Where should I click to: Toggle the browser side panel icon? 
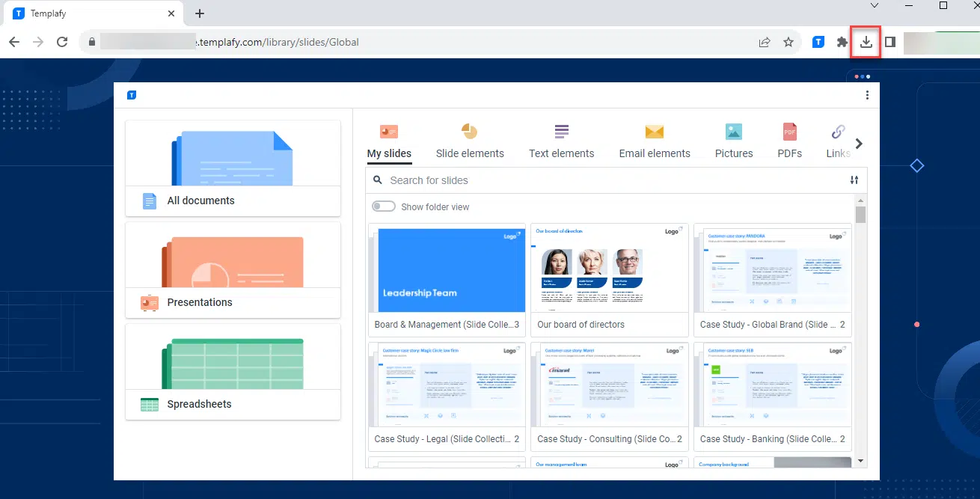pyautogui.click(x=889, y=42)
